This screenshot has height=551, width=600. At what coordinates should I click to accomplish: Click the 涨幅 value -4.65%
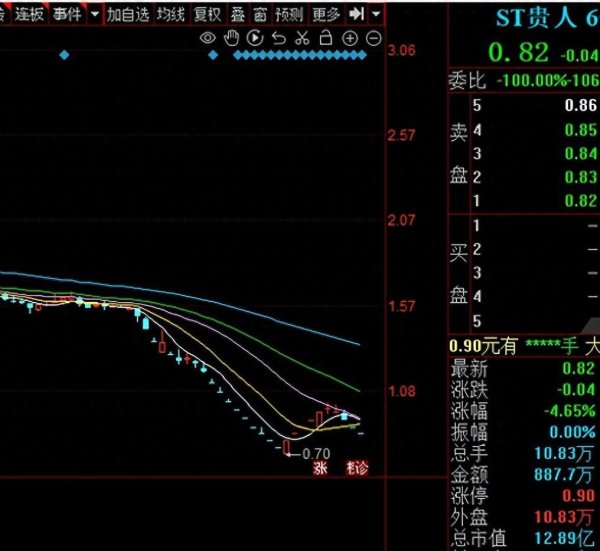click(570, 411)
